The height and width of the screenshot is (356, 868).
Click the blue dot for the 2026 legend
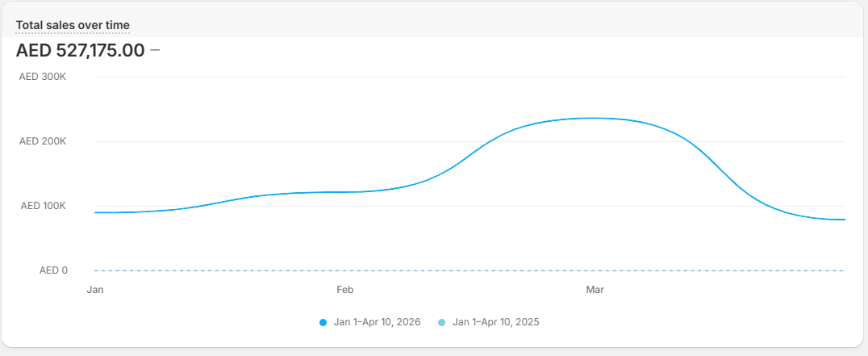pos(323,322)
